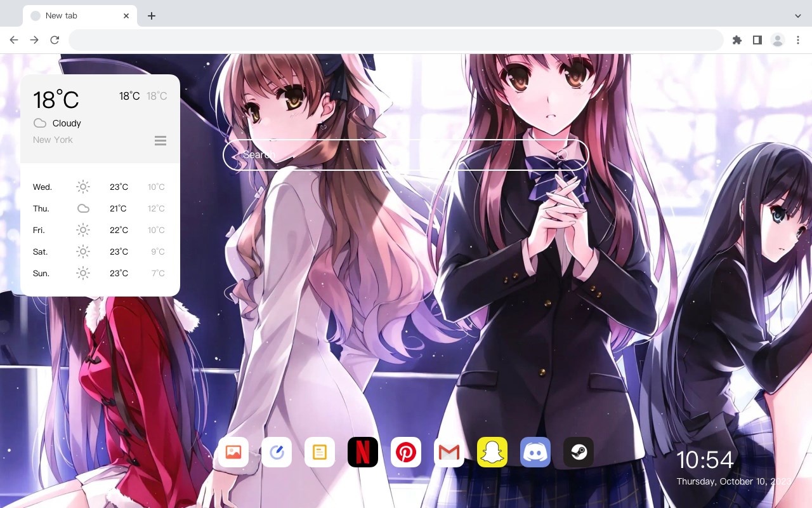The height and width of the screenshot is (508, 812).
Task: Go back to previous page
Action: pyautogui.click(x=14, y=40)
